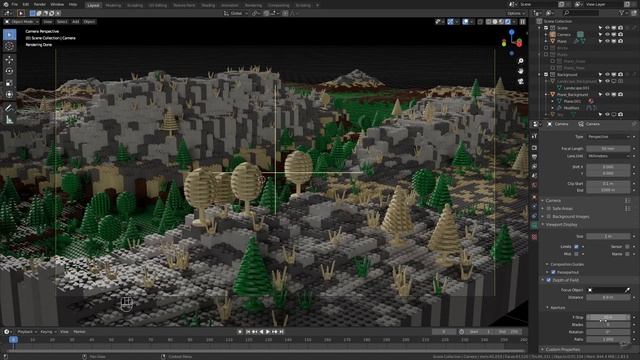Open the Output properties tab
This screenshot has height=360, width=640.
click(534, 157)
